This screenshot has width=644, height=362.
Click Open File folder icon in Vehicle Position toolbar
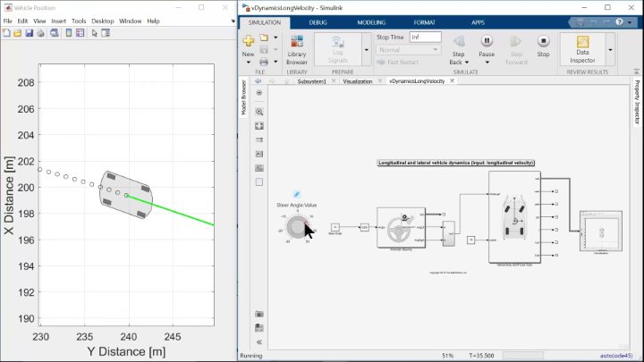tap(18, 33)
